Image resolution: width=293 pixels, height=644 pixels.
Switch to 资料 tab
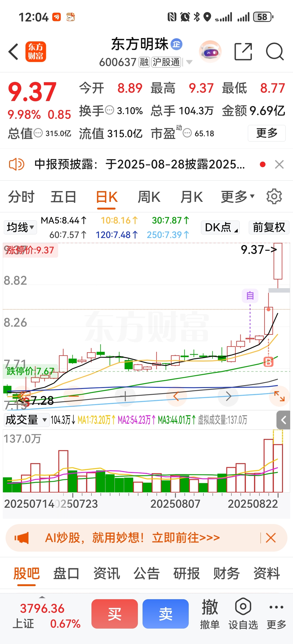(x=266, y=574)
